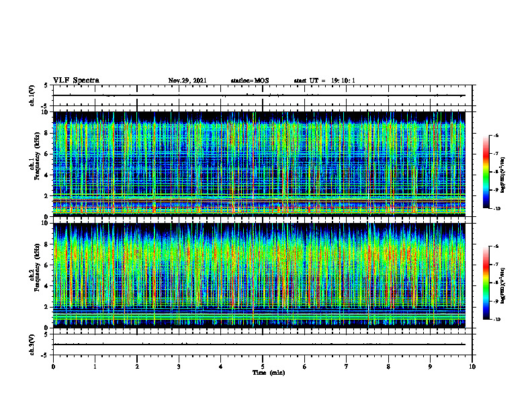Click the ch.2 colorbar PSD unit label

pos(503,285)
